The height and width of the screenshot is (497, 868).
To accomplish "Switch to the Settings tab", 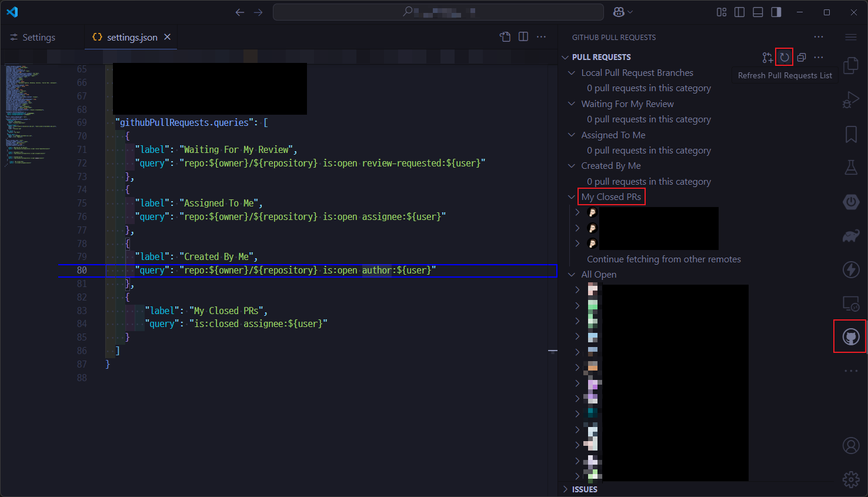I will 38,37.
